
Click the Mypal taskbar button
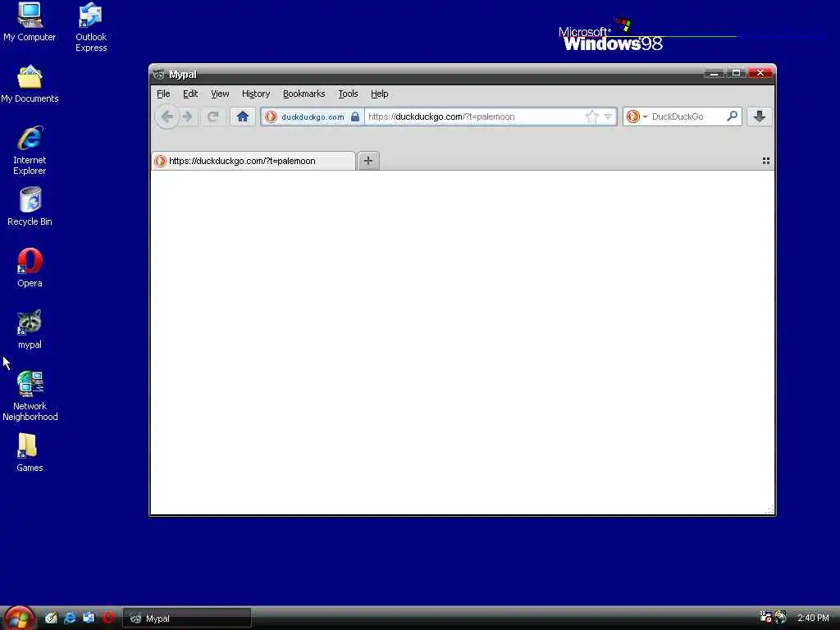(x=187, y=619)
